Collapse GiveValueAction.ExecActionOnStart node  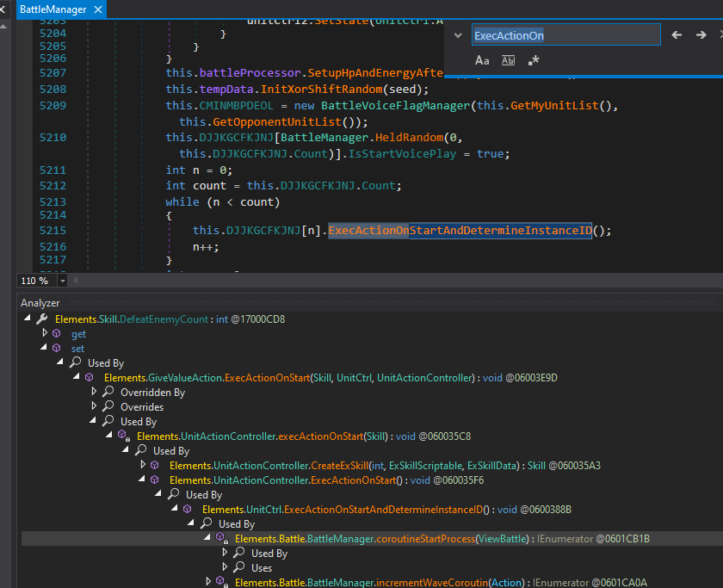[x=77, y=377]
